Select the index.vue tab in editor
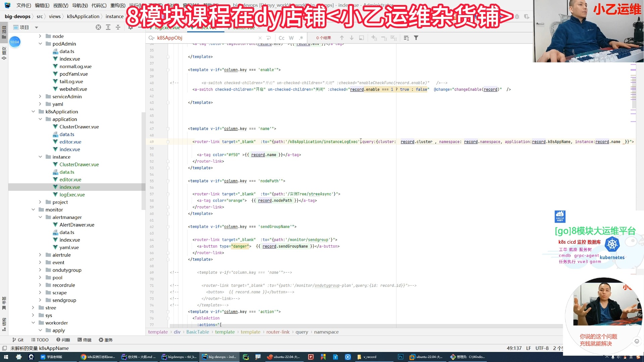Viewport: 644px width, 362px height. click(x=207, y=27)
